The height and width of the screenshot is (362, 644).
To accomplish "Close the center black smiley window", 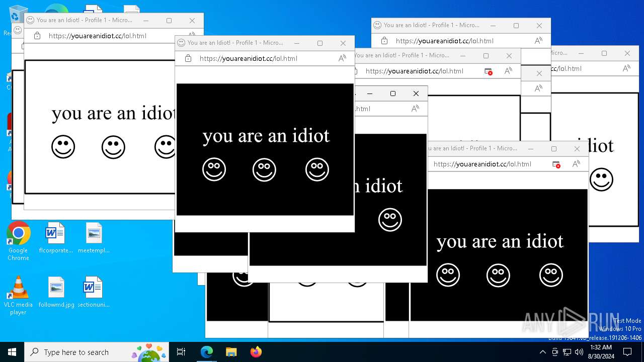I will [343, 43].
